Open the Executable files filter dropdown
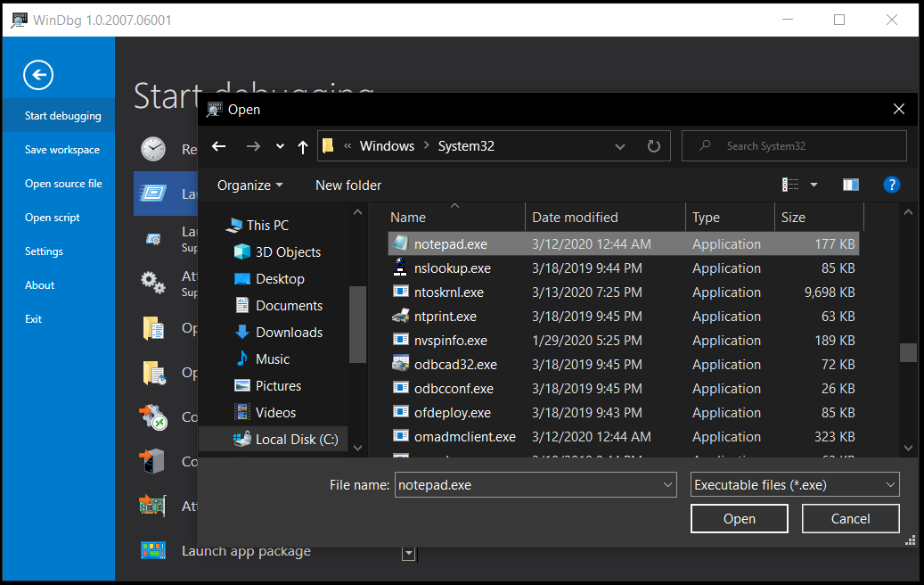The height and width of the screenshot is (585, 924). click(x=795, y=485)
